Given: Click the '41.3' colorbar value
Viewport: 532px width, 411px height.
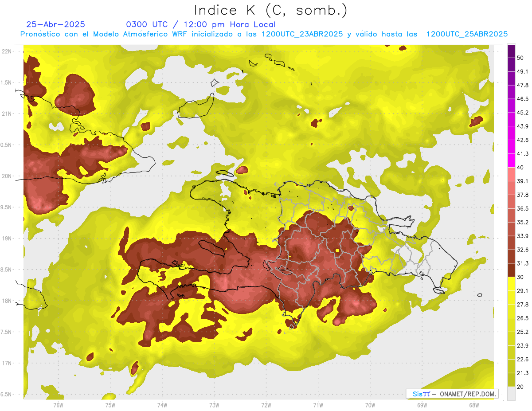Looking at the screenshot, I should [x=523, y=154].
